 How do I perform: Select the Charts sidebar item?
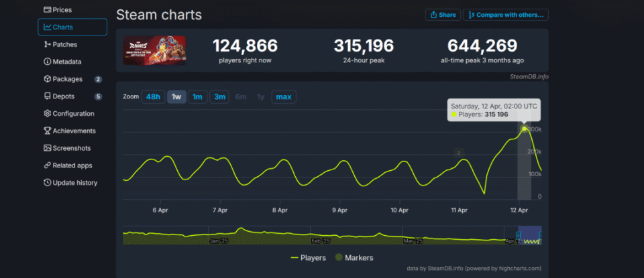tap(72, 27)
